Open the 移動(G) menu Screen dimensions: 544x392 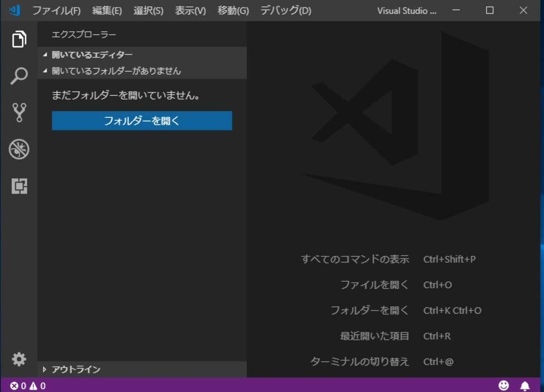click(233, 10)
